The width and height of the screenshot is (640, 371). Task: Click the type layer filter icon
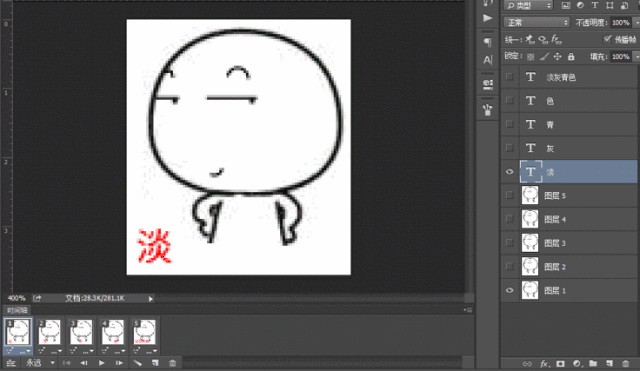[595, 5]
